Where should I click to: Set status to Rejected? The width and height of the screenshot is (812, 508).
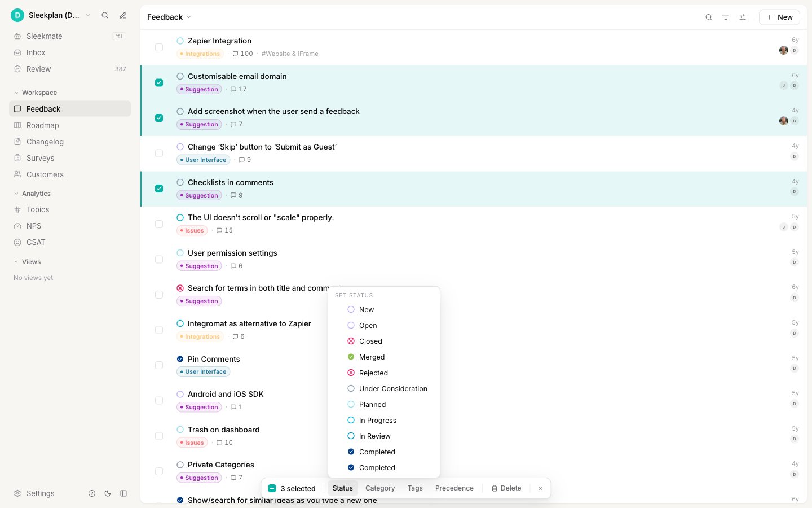point(384,373)
